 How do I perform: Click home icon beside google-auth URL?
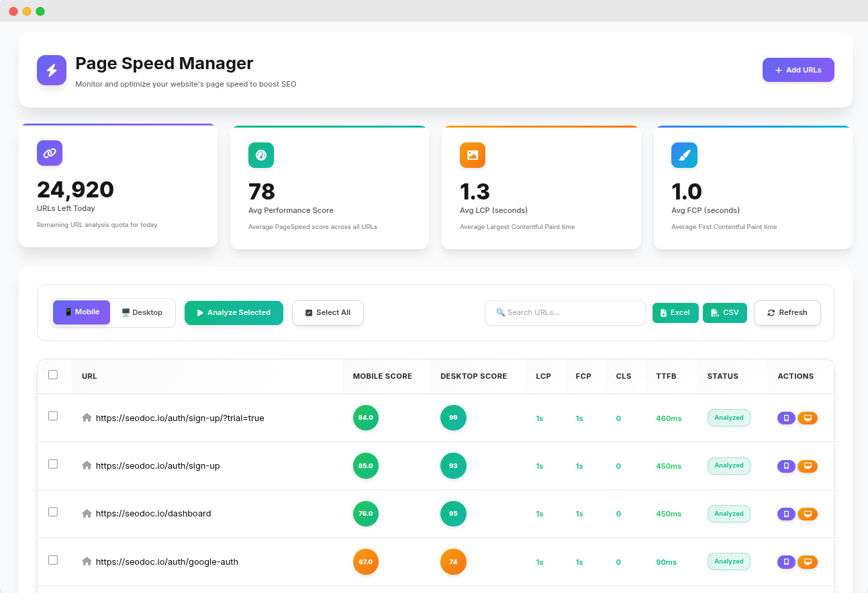pyautogui.click(x=87, y=561)
